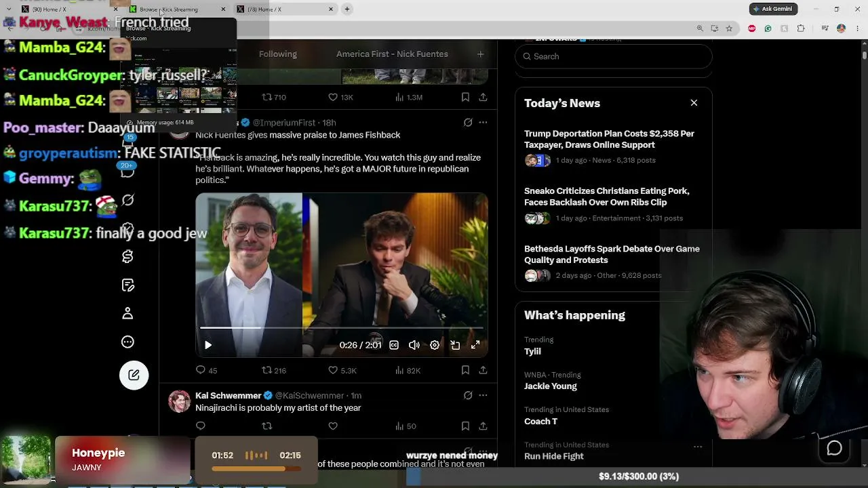Image resolution: width=868 pixels, height=488 pixels.
Task: Reply to Kal Schwemmer's post
Action: (201, 426)
